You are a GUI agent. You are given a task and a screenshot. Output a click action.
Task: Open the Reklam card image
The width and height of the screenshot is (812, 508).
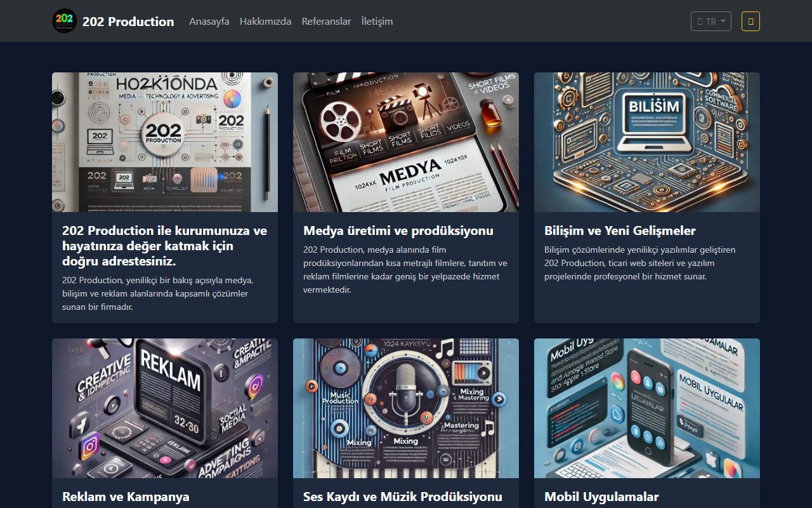[165, 408]
